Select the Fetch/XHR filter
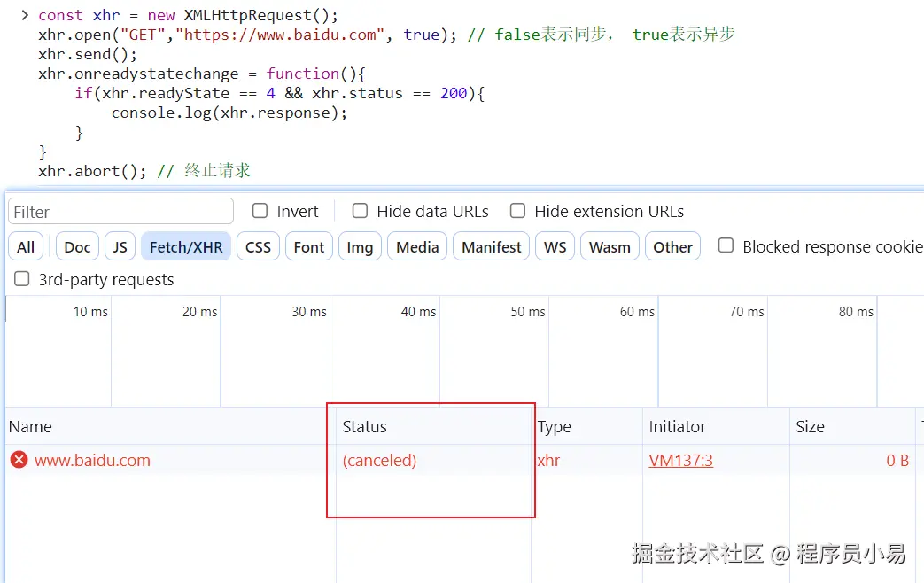Viewport: 924px width, 583px height. click(186, 247)
